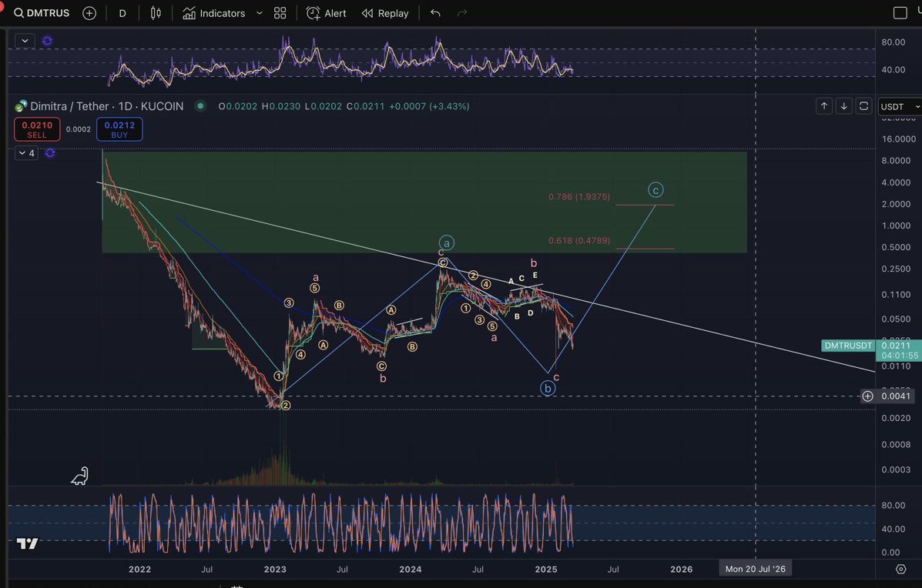Undo the last chart action
Image resolution: width=922 pixels, height=588 pixels.
435,13
